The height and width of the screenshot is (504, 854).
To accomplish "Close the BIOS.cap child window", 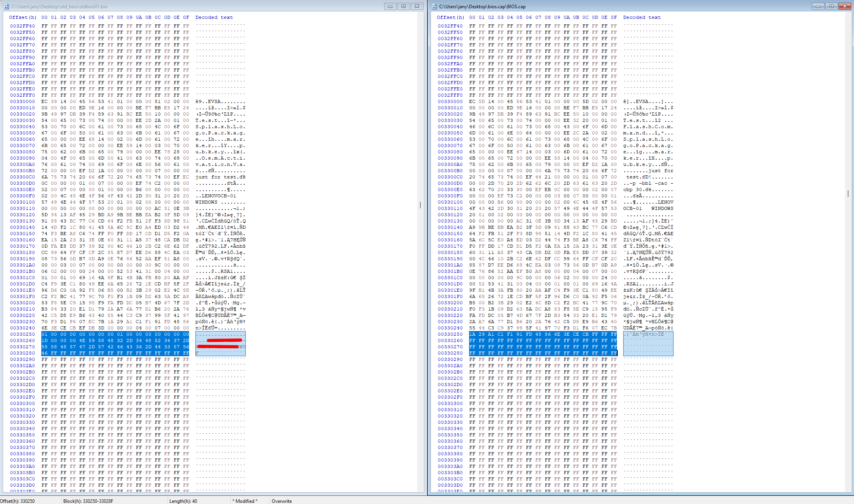I will coord(845,6).
